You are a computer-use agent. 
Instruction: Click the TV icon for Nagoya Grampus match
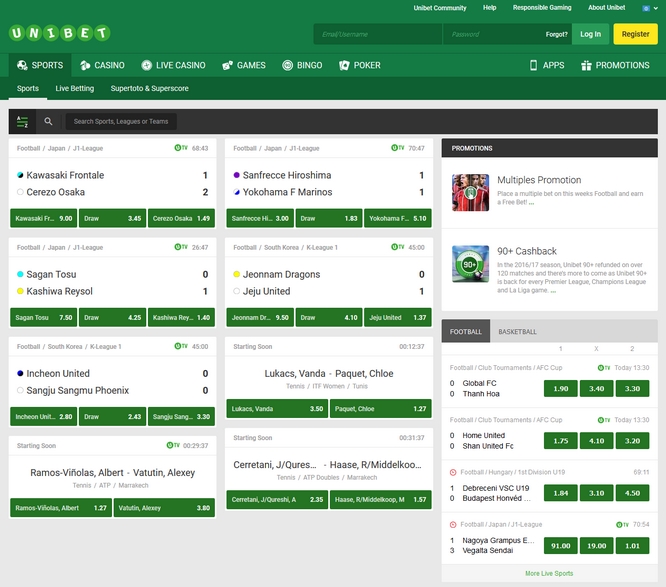[x=622, y=525]
